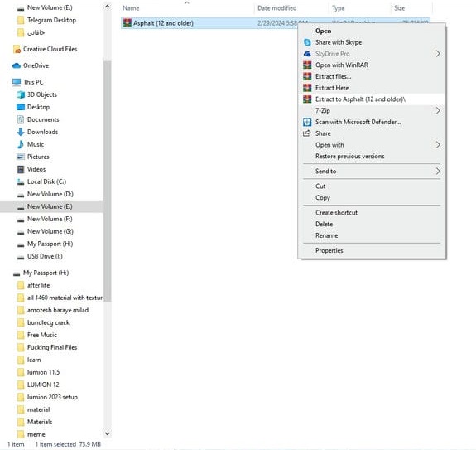Click the Music note icon in sidebar
This screenshot has height=450, width=476.
tap(21, 144)
